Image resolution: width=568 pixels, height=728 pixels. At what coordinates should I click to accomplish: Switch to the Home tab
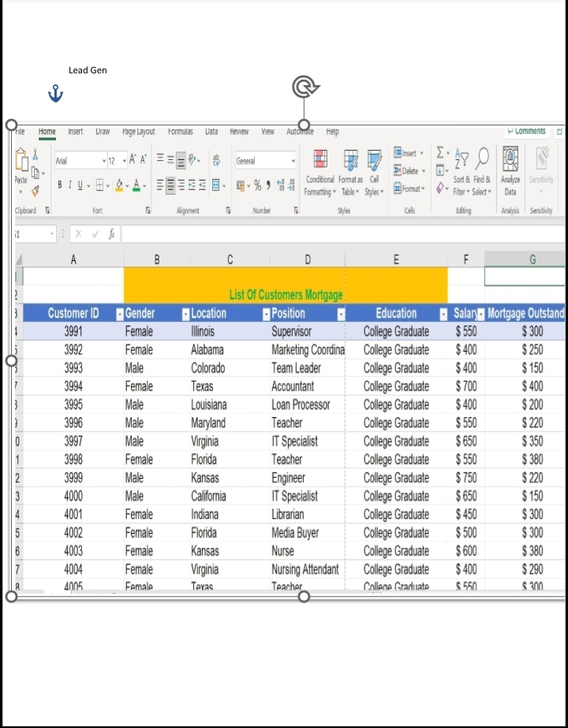pyautogui.click(x=47, y=132)
